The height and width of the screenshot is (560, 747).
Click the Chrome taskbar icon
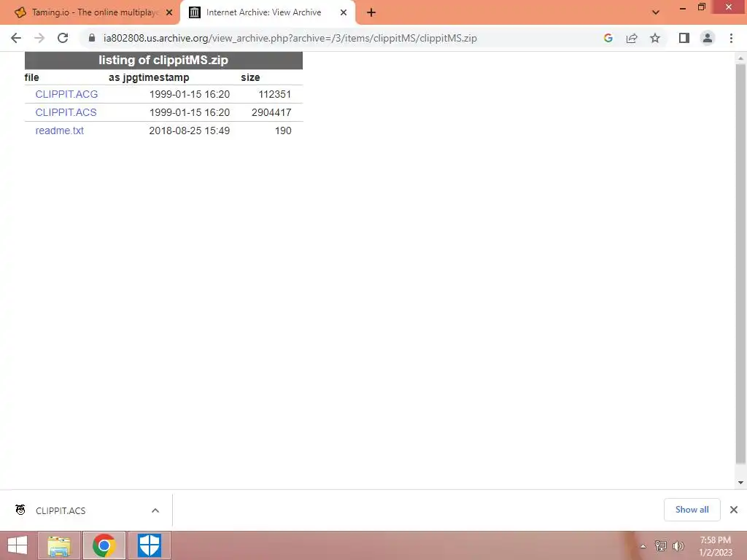[x=104, y=545]
